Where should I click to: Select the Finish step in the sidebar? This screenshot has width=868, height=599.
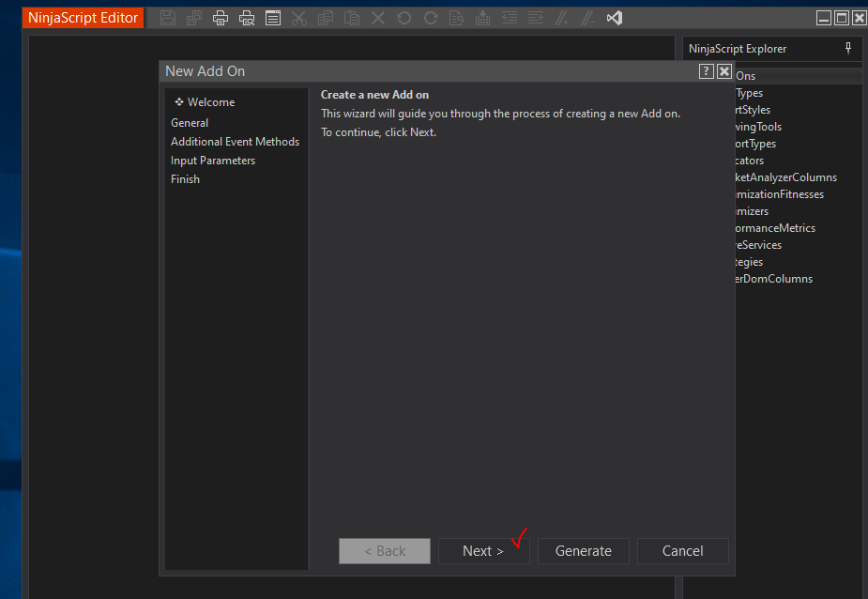185,179
